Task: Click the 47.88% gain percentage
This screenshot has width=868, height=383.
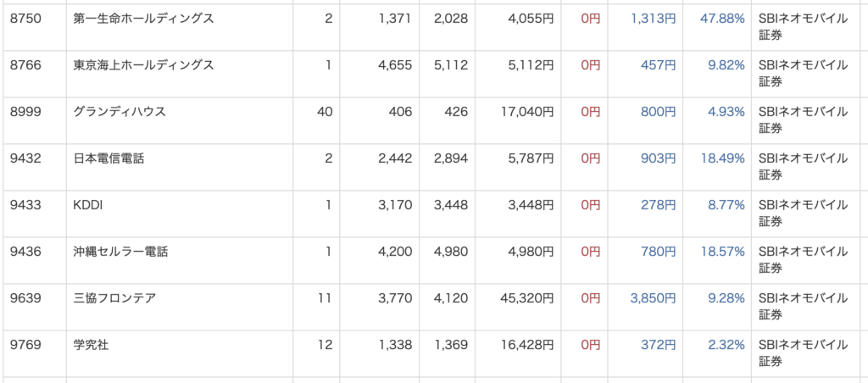Action: coord(722,19)
